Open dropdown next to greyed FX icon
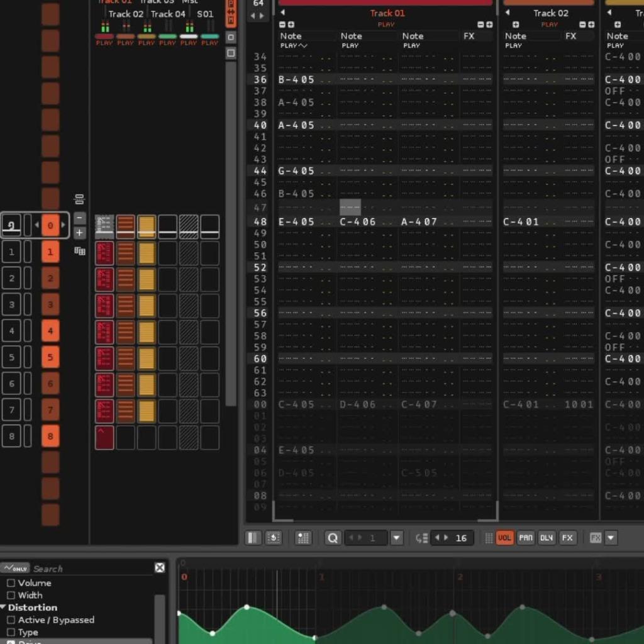This screenshot has width=644, height=644. [x=611, y=538]
